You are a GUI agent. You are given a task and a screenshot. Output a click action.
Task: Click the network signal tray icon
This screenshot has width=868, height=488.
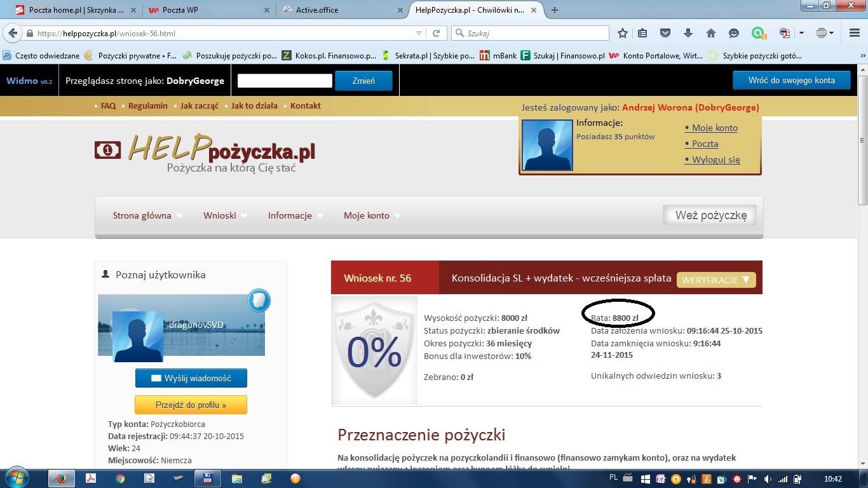point(782,479)
